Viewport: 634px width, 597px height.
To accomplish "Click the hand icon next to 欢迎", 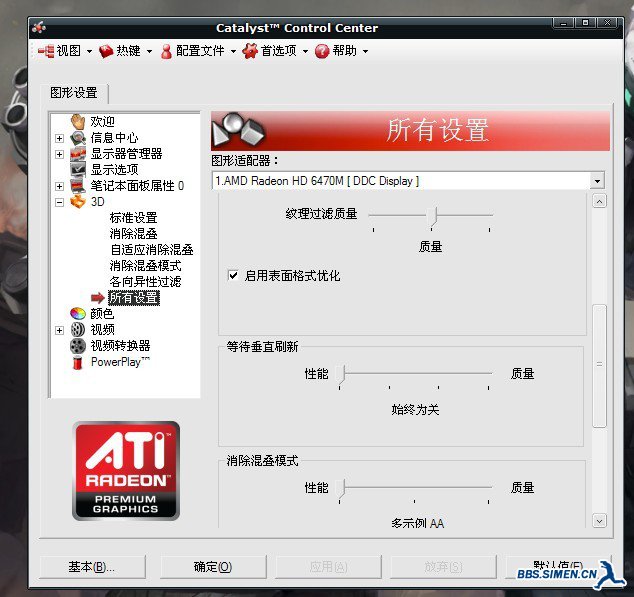I will (x=78, y=121).
